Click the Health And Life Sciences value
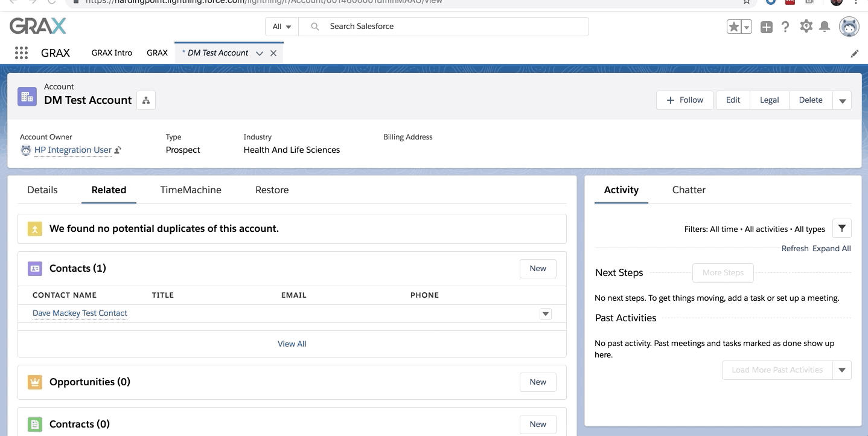Screen dimensions: 868x436 (292, 150)
